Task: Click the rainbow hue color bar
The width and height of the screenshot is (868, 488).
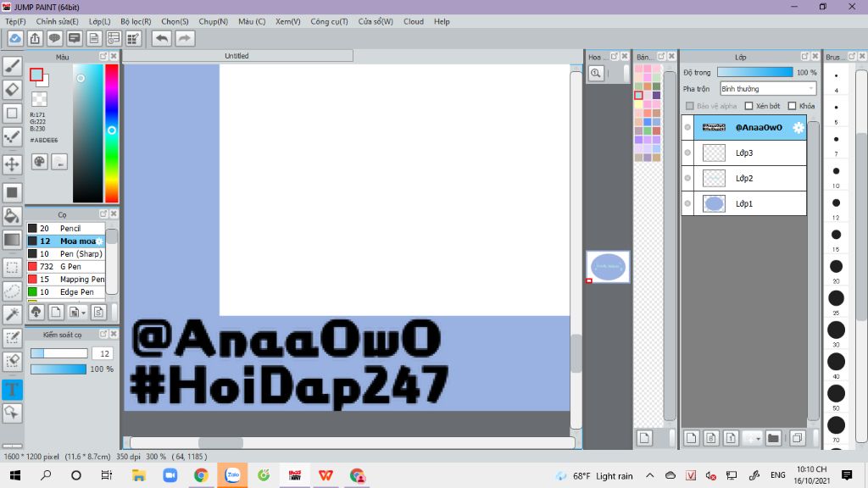Action: (112, 133)
